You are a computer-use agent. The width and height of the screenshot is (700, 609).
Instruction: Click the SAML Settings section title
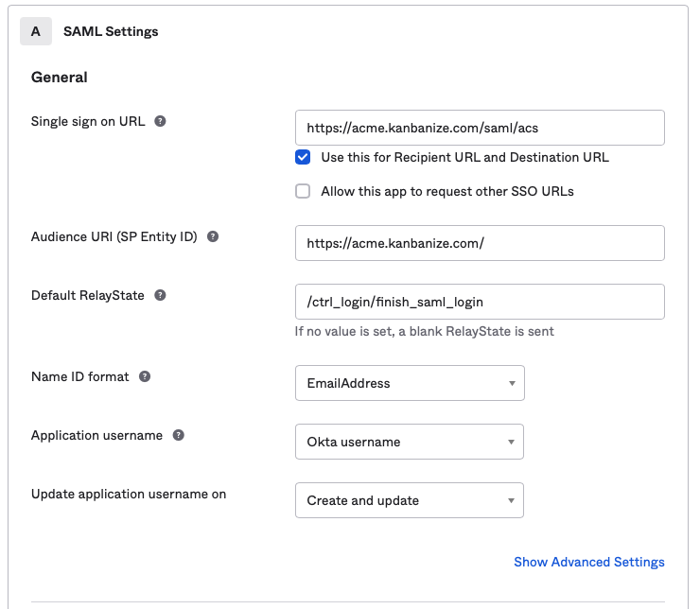(111, 31)
